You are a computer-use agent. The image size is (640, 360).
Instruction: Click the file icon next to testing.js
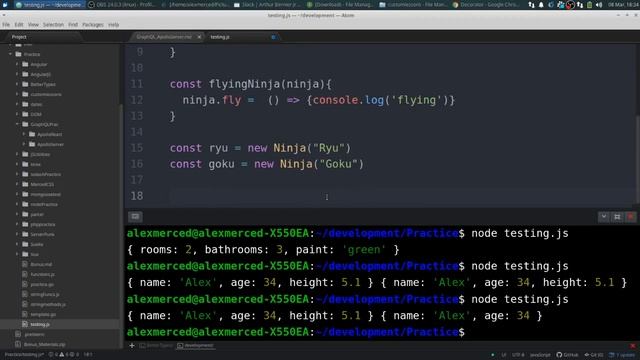pyautogui.click(x=25, y=324)
